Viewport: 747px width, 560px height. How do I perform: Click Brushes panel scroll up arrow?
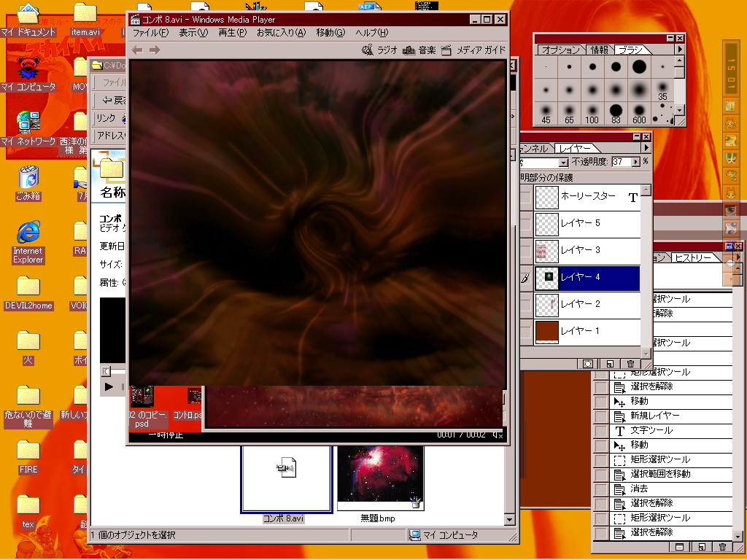(x=680, y=61)
